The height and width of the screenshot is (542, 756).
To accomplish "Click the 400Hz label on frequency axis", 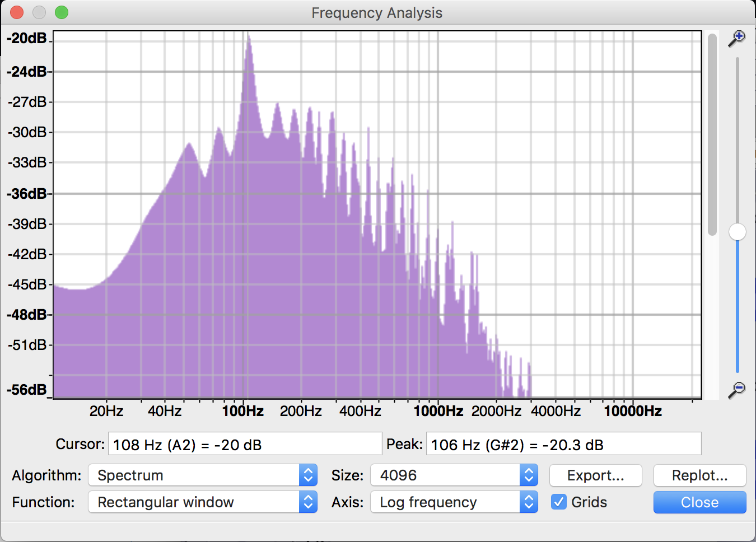I will point(360,411).
